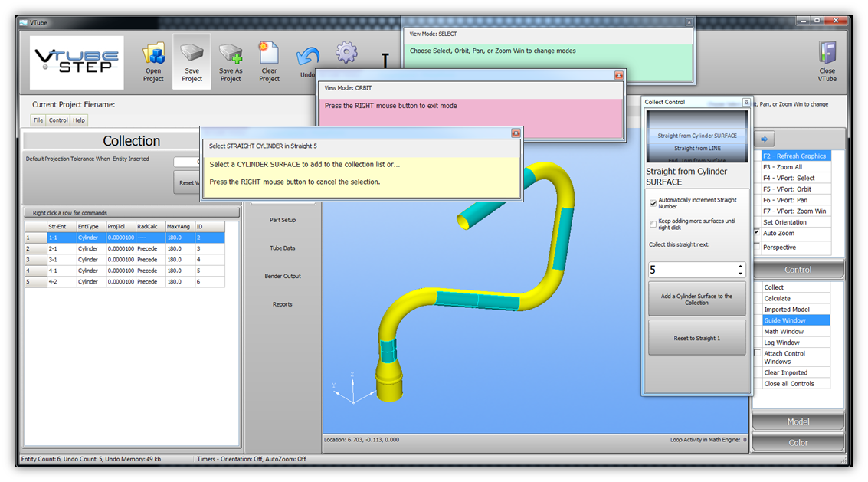
Task: Click the Open Project icon
Action: (x=153, y=55)
